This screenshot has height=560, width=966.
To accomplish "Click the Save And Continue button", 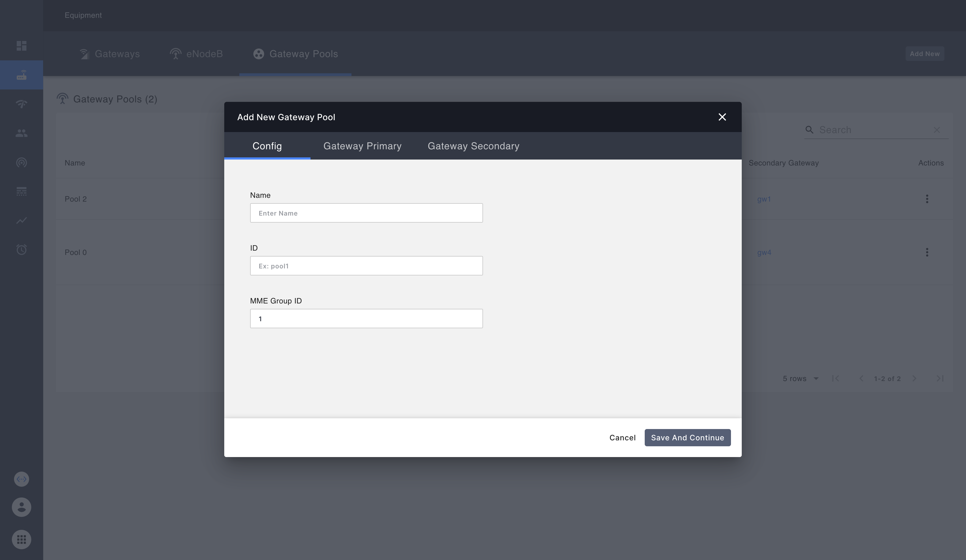I will [x=687, y=437].
